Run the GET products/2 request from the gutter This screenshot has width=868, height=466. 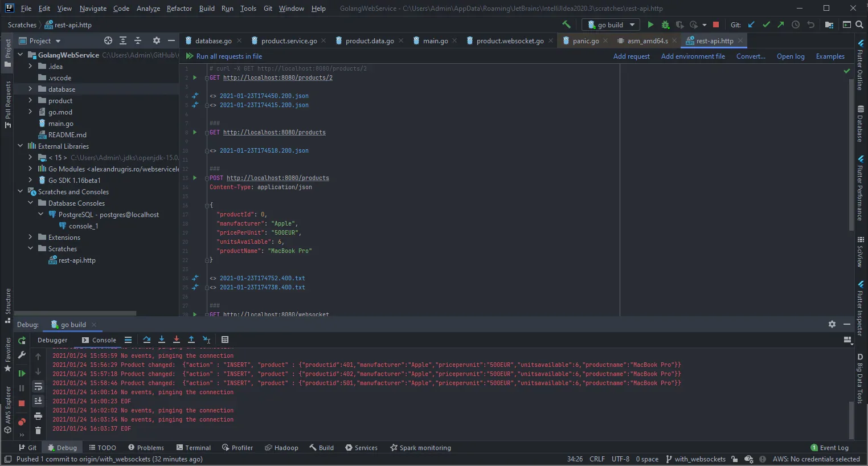pos(195,77)
